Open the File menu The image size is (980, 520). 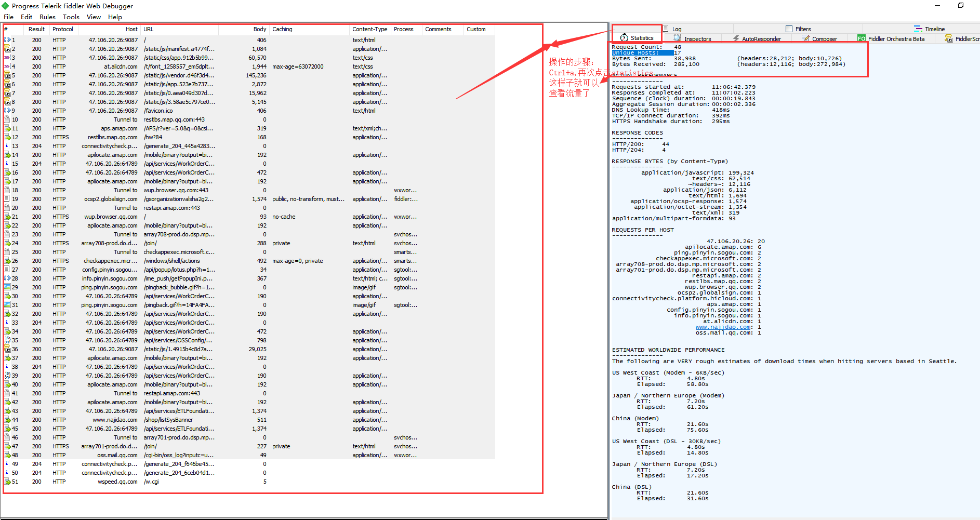(x=9, y=17)
